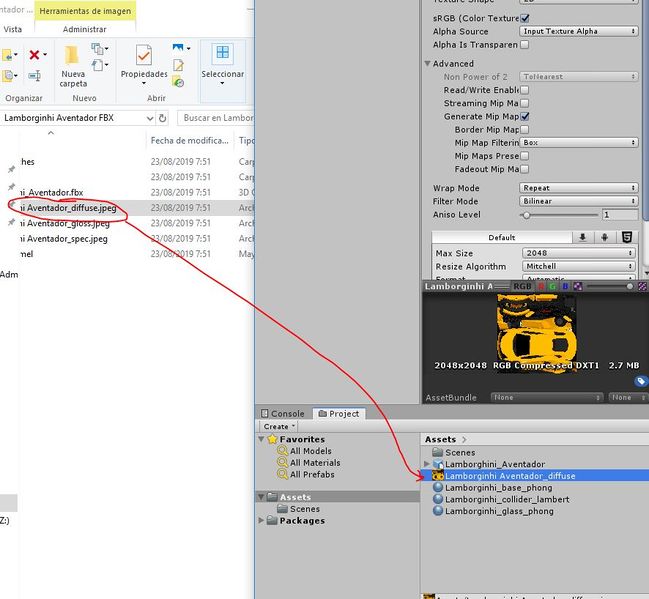Select the Android platform override tab
Viewport: 649px width, 599px height.
604,237
